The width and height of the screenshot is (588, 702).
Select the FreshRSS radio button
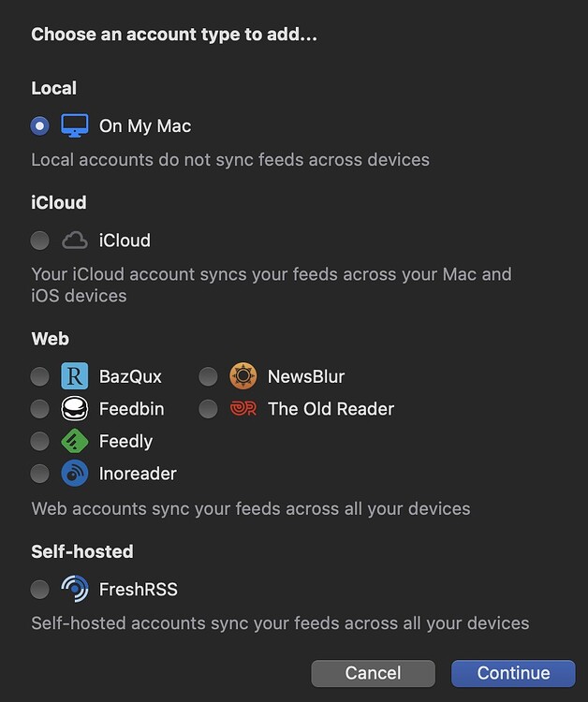point(40,589)
